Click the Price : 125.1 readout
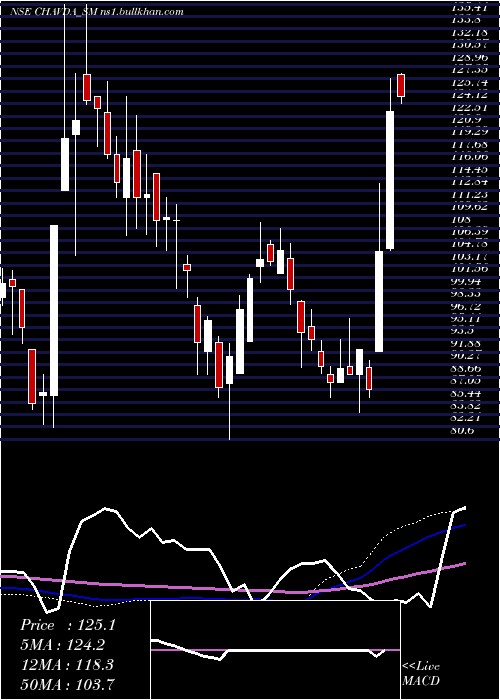The width and height of the screenshot is (500, 700). (x=68, y=625)
